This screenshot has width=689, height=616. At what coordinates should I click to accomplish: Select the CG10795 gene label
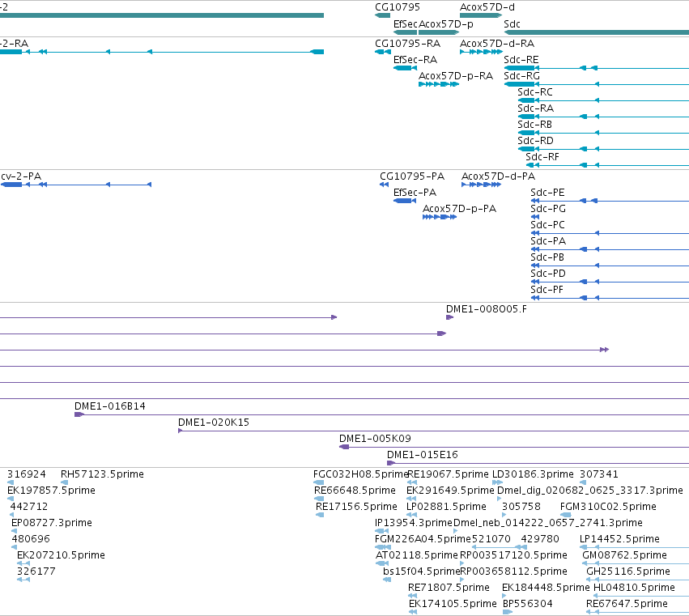click(398, 7)
